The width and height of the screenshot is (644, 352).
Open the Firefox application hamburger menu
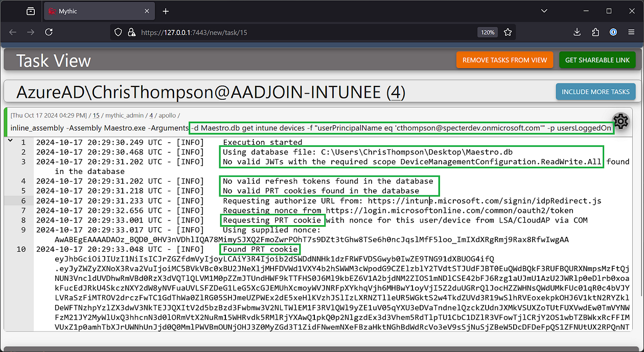coord(631,32)
